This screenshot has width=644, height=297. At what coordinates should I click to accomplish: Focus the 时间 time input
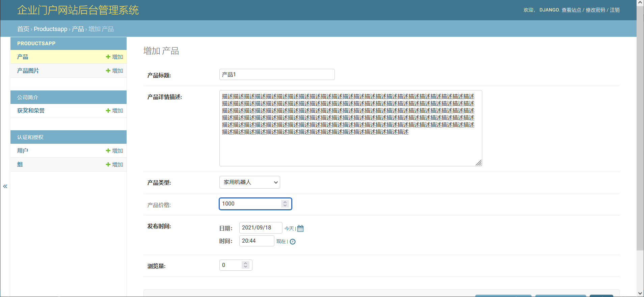coord(257,241)
